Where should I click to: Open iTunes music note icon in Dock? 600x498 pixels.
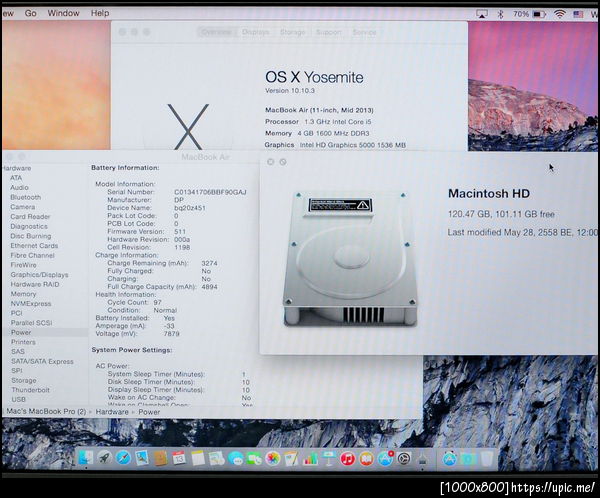pos(347,459)
